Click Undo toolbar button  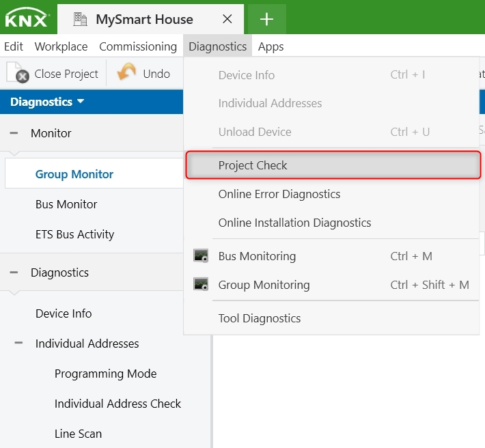coord(144,74)
